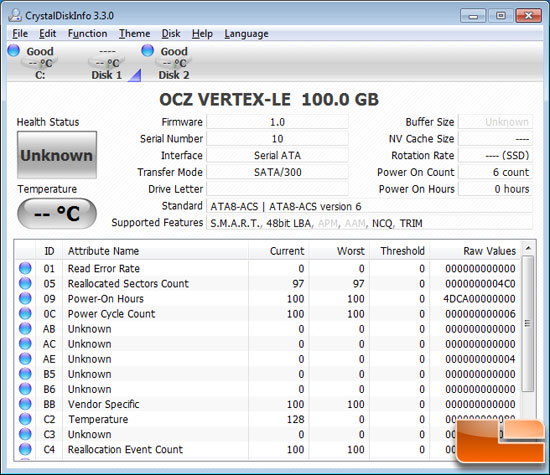Open the Theme menu
Image resolution: width=550 pixels, height=475 pixels.
click(134, 34)
